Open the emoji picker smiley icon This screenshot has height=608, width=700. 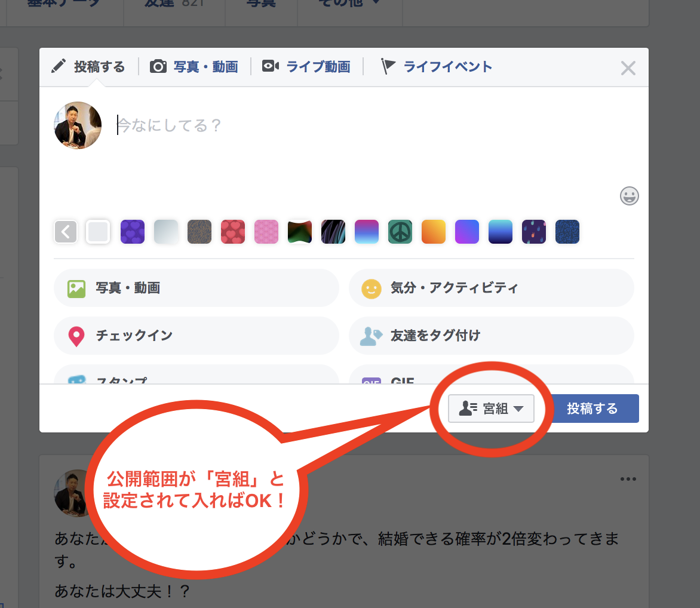point(629,196)
